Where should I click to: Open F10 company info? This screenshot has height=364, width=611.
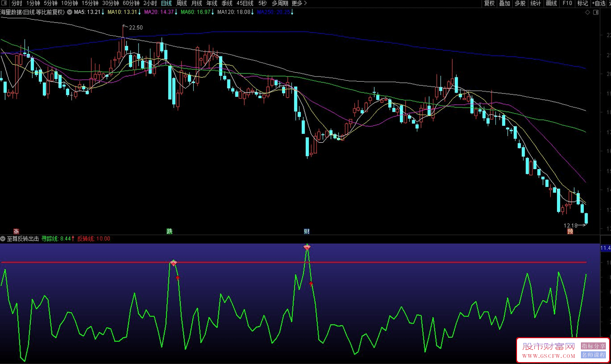567,3
